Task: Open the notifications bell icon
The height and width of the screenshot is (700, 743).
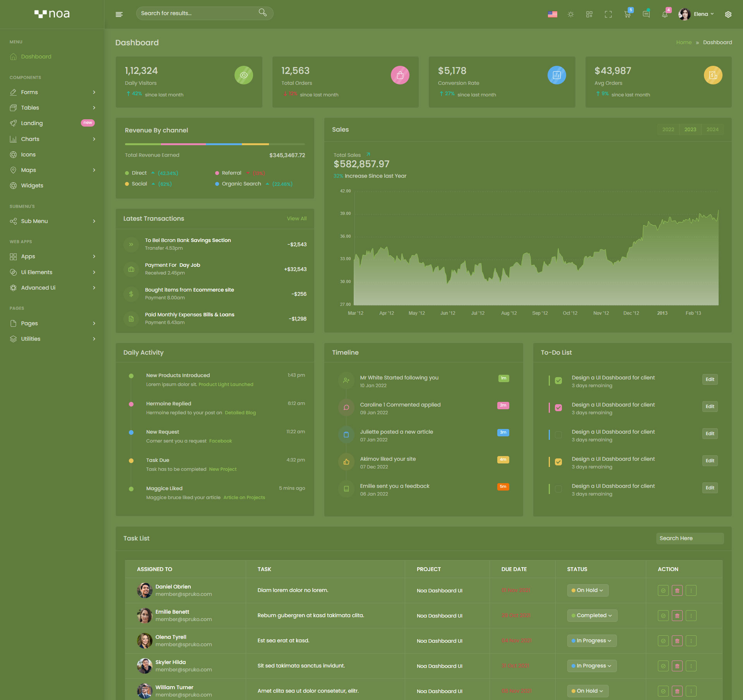Action: 664,14
